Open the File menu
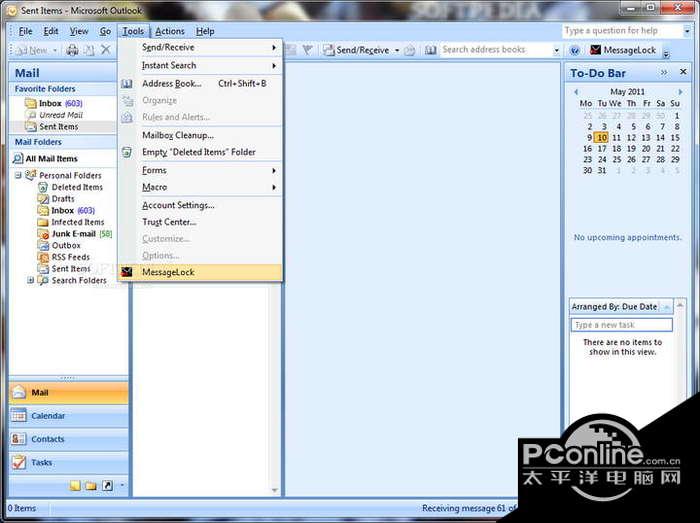 tap(25, 31)
